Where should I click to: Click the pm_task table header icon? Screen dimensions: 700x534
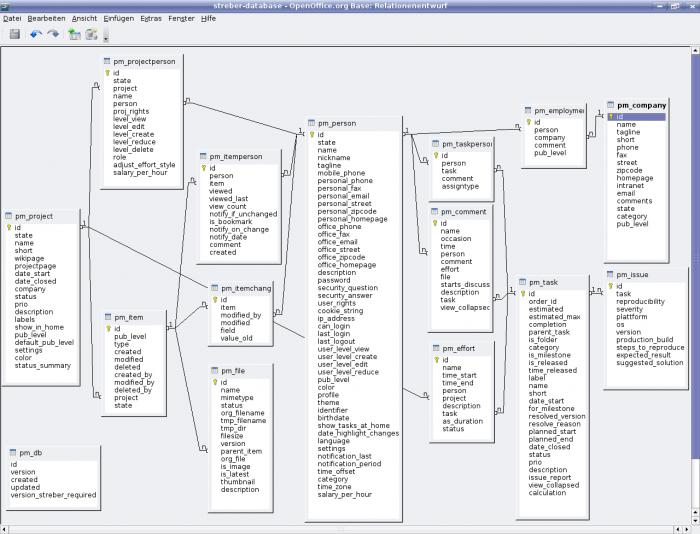click(523, 282)
